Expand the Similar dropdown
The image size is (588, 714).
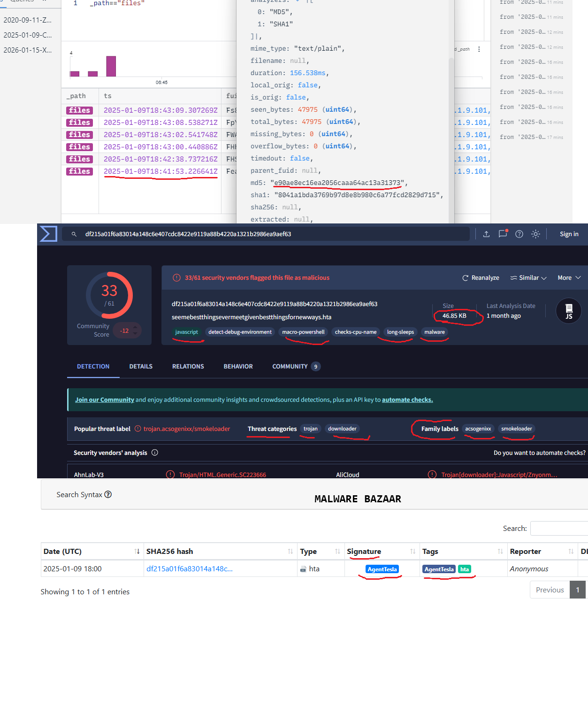click(x=528, y=278)
